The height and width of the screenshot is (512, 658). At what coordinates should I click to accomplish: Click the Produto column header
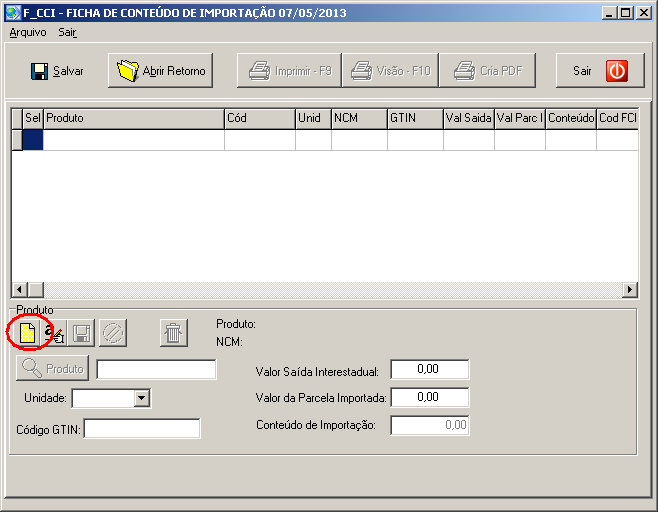point(134,118)
